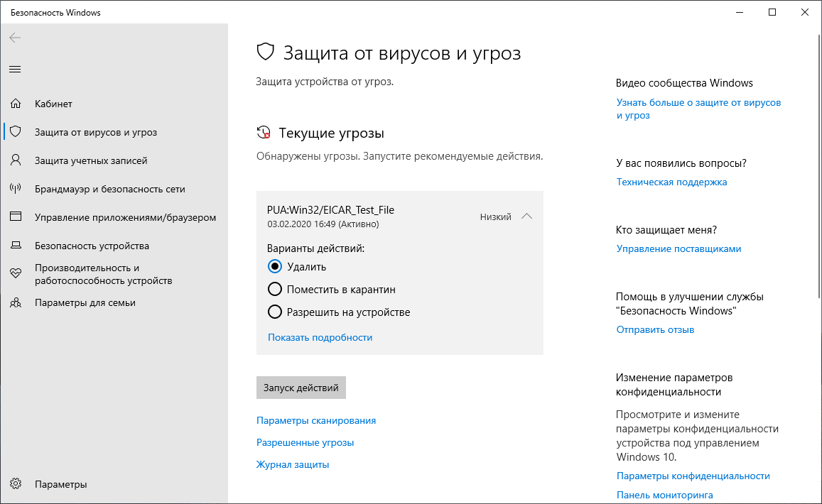Open the family options icon

click(x=14, y=302)
